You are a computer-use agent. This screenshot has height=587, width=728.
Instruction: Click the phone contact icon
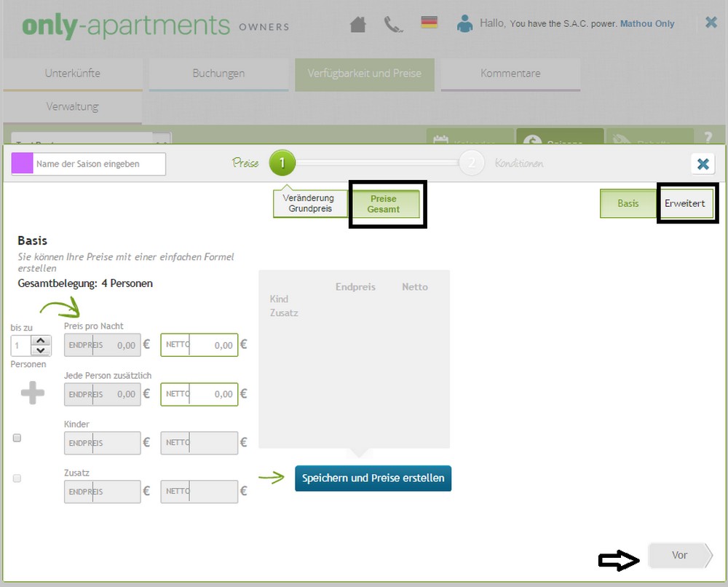coord(393,24)
